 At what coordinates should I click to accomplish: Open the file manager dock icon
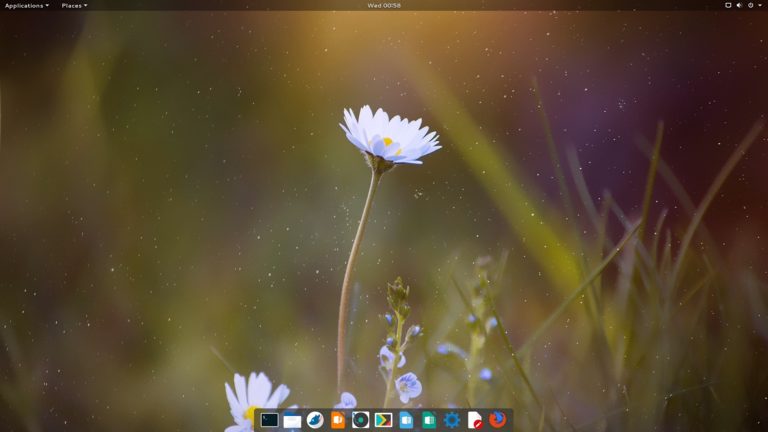(292, 420)
